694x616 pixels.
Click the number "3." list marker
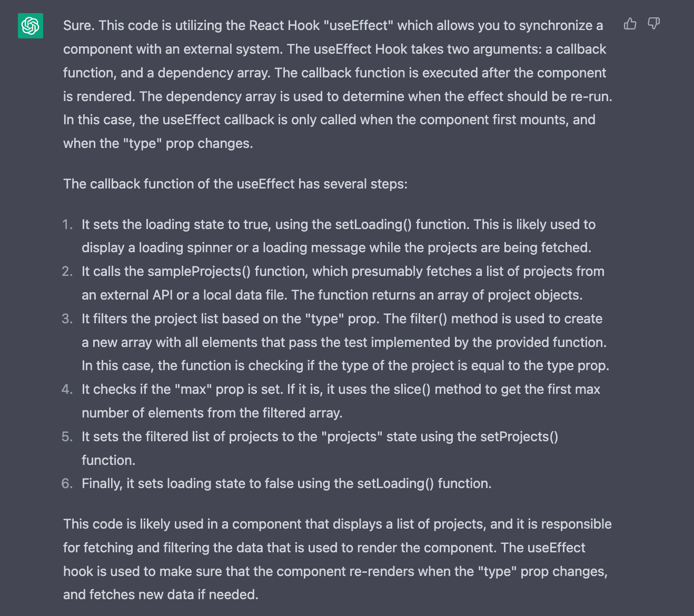(x=67, y=319)
